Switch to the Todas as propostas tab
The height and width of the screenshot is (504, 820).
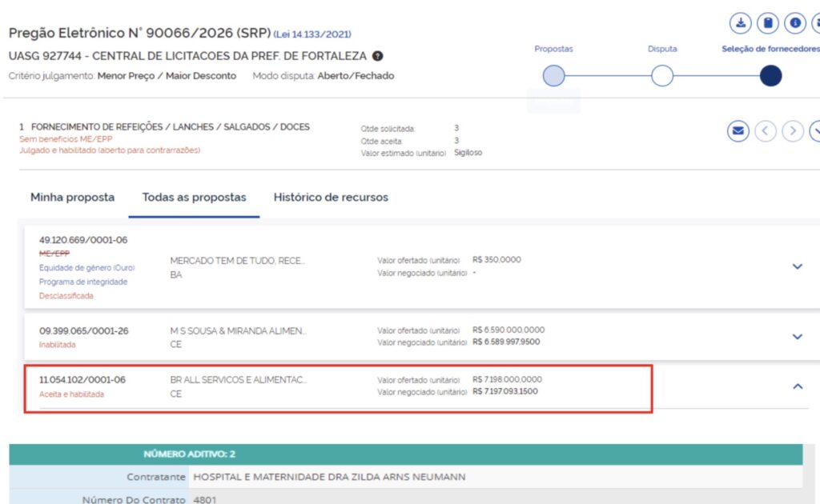[194, 198]
